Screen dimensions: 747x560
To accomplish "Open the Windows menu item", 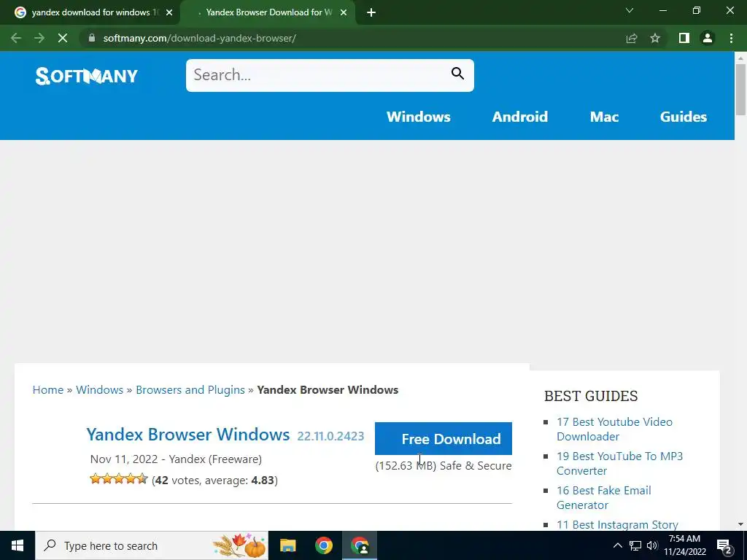I will point(418,117).
